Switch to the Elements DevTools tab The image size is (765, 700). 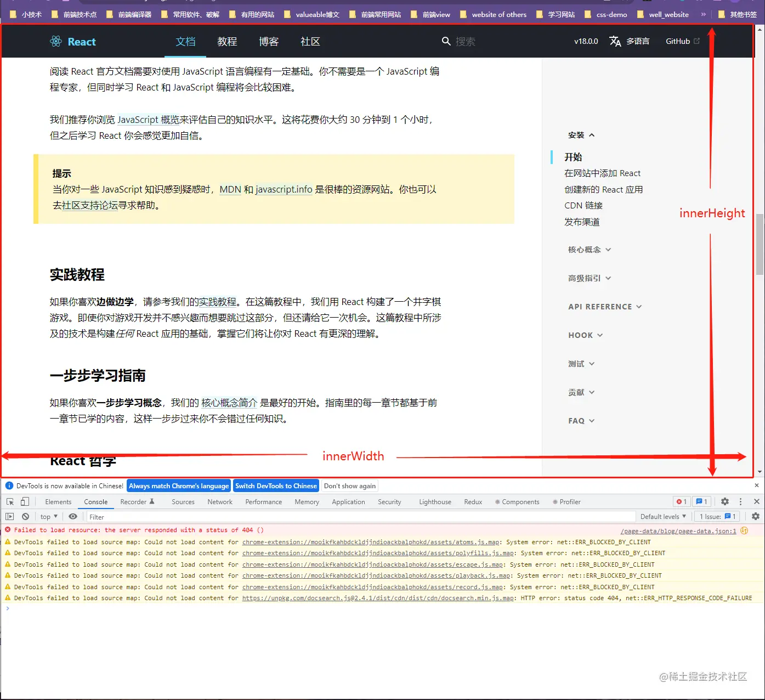58,502
